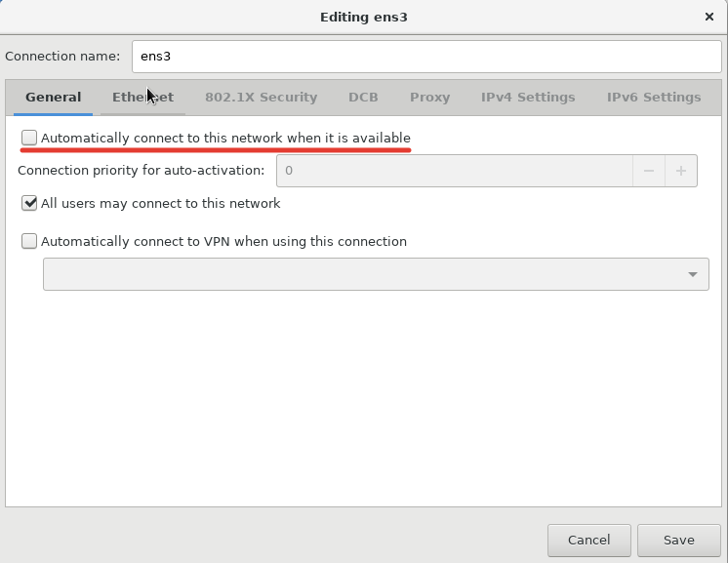Click the 'Connection priority for auto-activation' label
728x563 pixels.
(142, 171)
